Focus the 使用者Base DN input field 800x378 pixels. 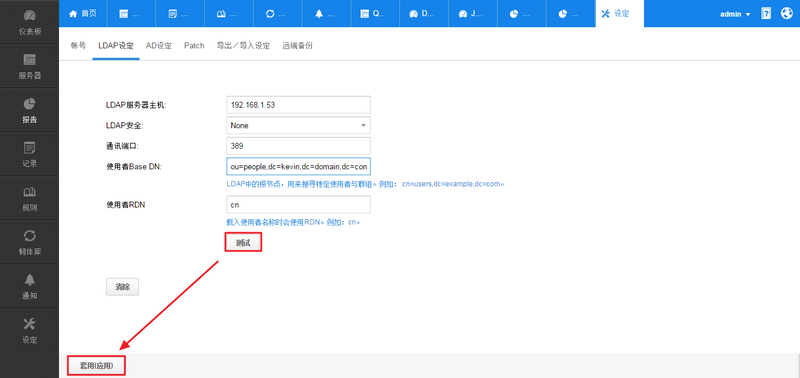[298, 167]
